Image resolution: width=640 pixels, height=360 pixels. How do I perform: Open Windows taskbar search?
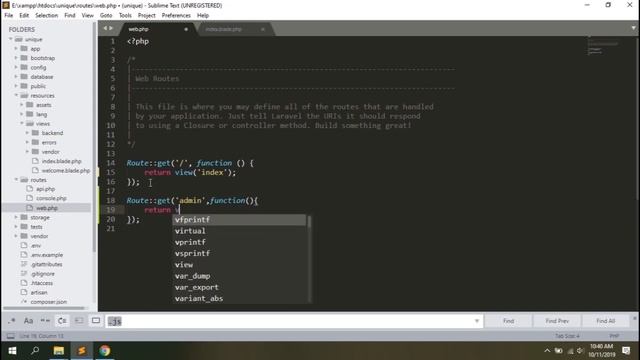pos(35,351)
